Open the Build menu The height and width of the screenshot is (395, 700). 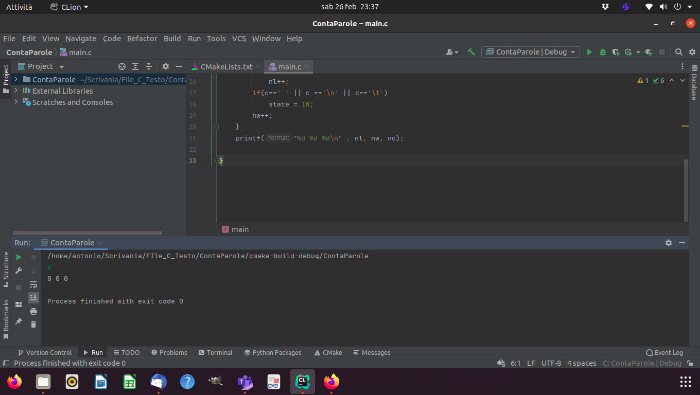coord(172,38)
